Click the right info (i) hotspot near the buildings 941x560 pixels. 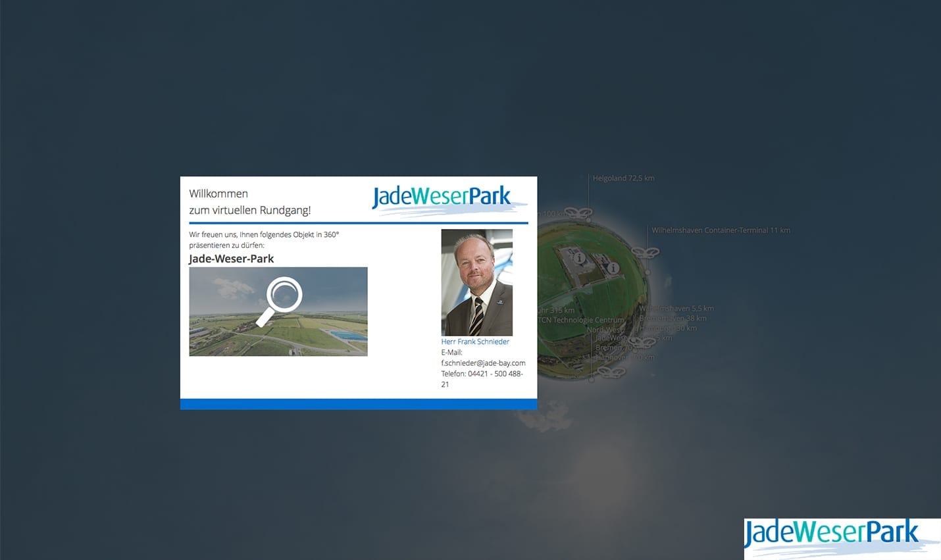click(x=614, y=268)
